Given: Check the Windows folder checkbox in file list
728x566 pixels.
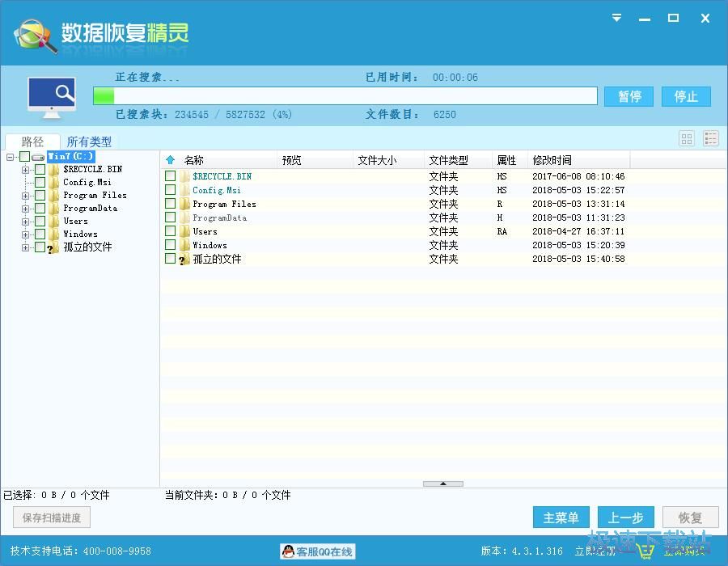Looking at the screenshot, I should pyautogui.click(x=170, y=245).
